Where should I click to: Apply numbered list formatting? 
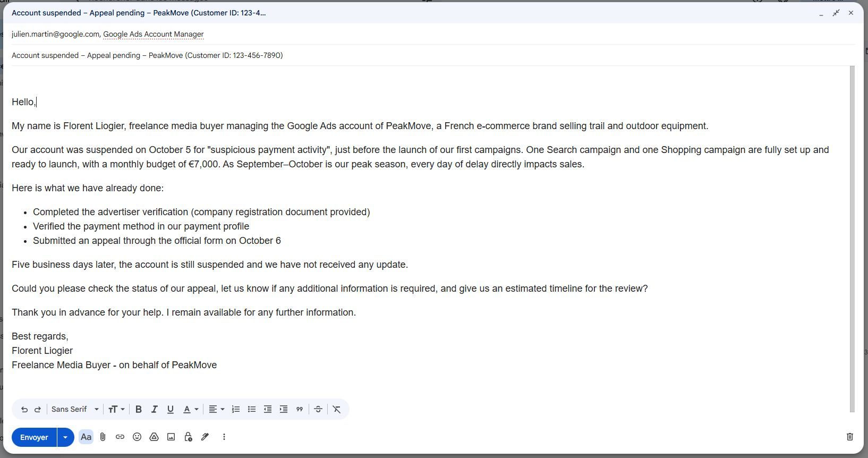point(236,409)
